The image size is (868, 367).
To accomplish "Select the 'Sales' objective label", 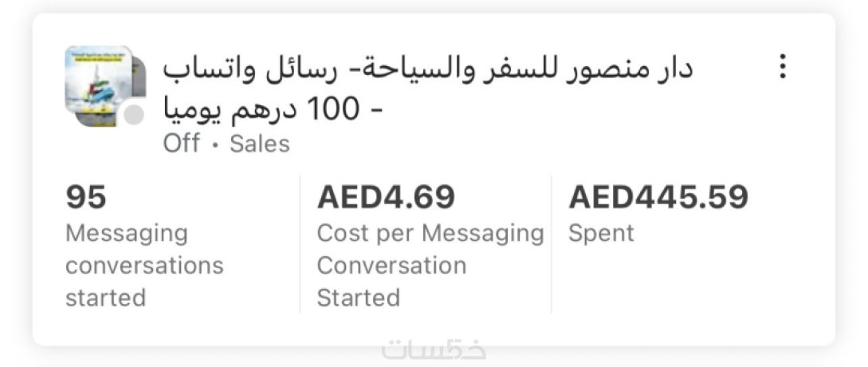I will (x=260, y=144).
